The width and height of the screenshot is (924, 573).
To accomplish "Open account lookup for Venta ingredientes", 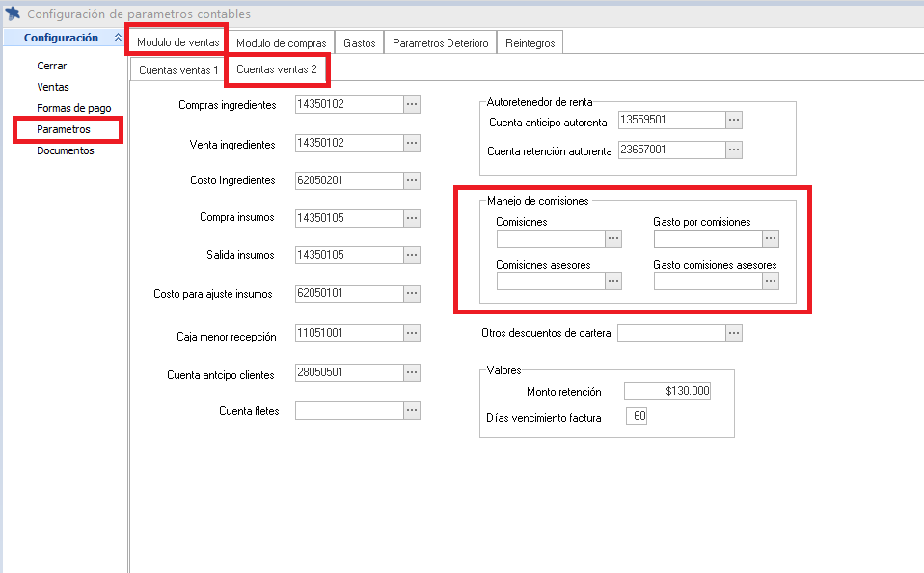I will coord(412,143).
